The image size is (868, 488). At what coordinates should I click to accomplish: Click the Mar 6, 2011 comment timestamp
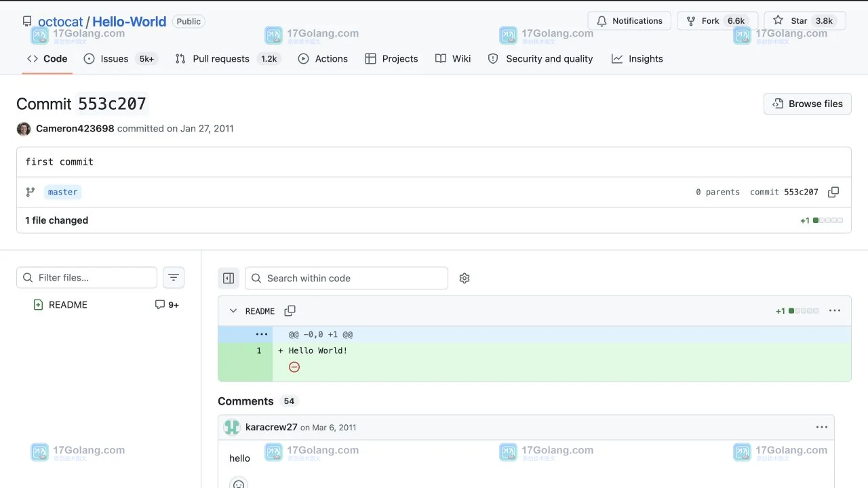coord(334,428)
